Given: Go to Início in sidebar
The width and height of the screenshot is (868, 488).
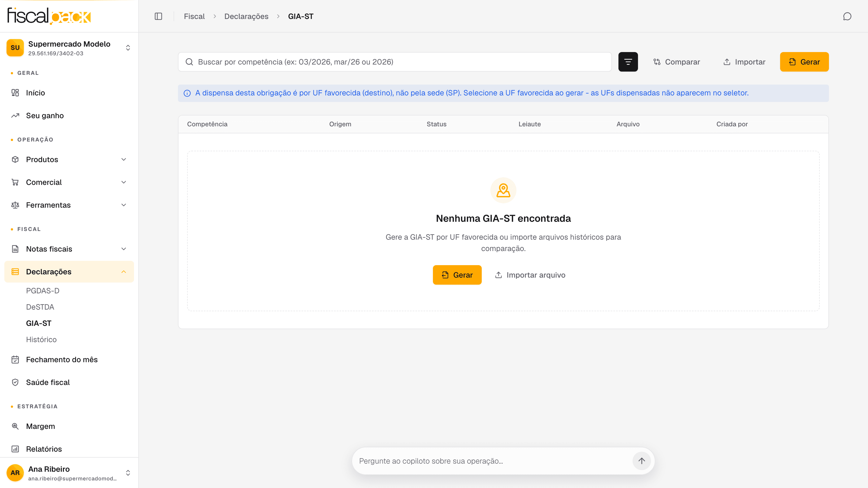Looking at the screenshot, I should coord(69,93).
